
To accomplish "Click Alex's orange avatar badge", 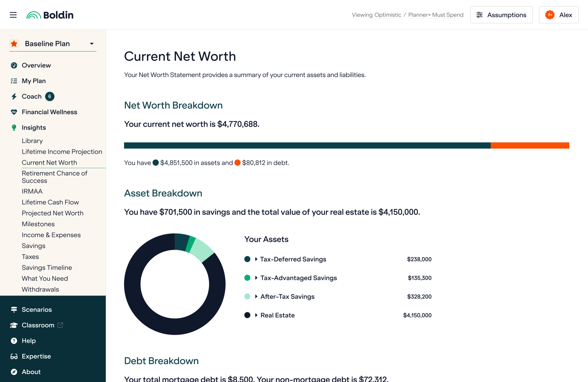I will [x=550, y=15].
